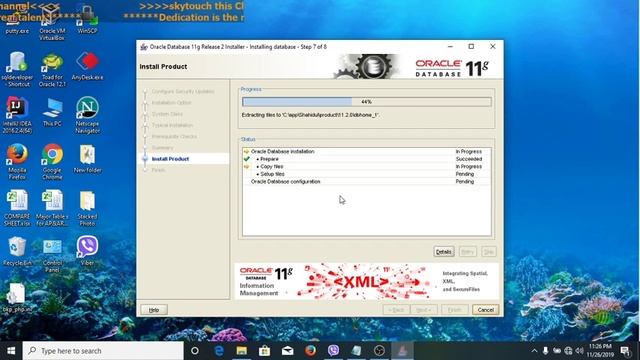Image resolution: width=640 pixels, height=360 pixels.
Task: Click Cancel to abort installation
Action: point(485,310)
